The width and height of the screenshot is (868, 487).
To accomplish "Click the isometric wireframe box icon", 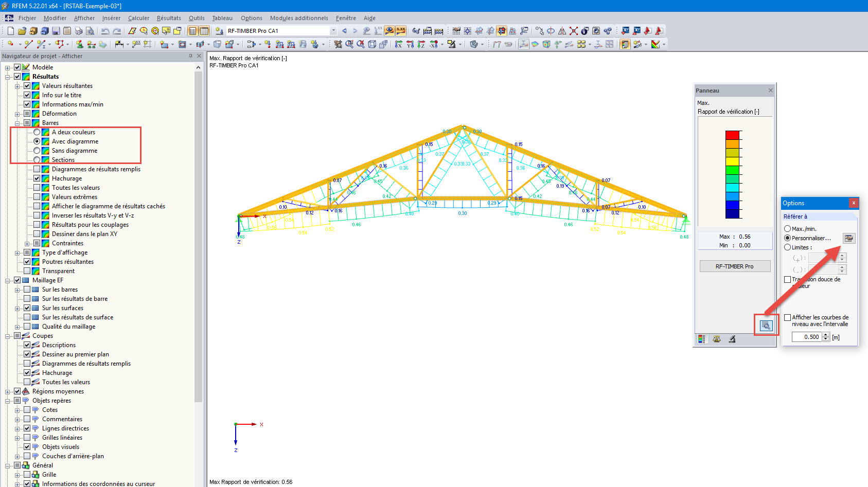I will (x=372, y=45).
